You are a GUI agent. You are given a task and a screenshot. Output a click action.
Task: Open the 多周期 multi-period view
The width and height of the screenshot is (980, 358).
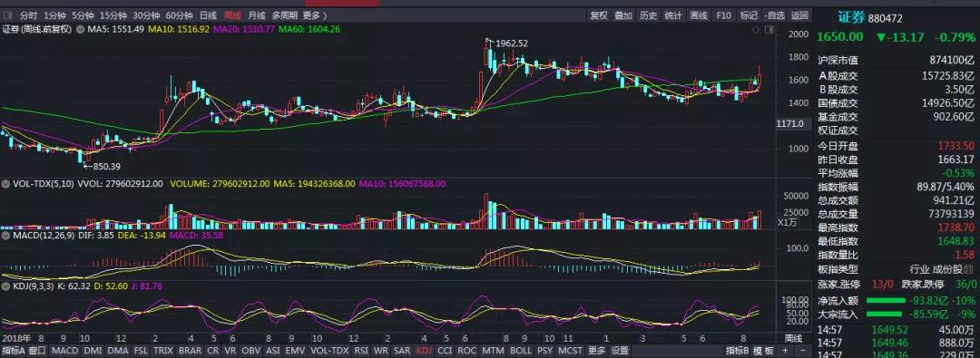click(284, 15)
